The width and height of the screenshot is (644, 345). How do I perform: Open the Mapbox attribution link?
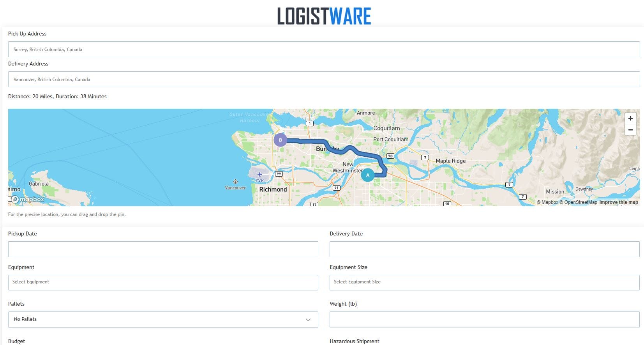click(x=547, y=202)
